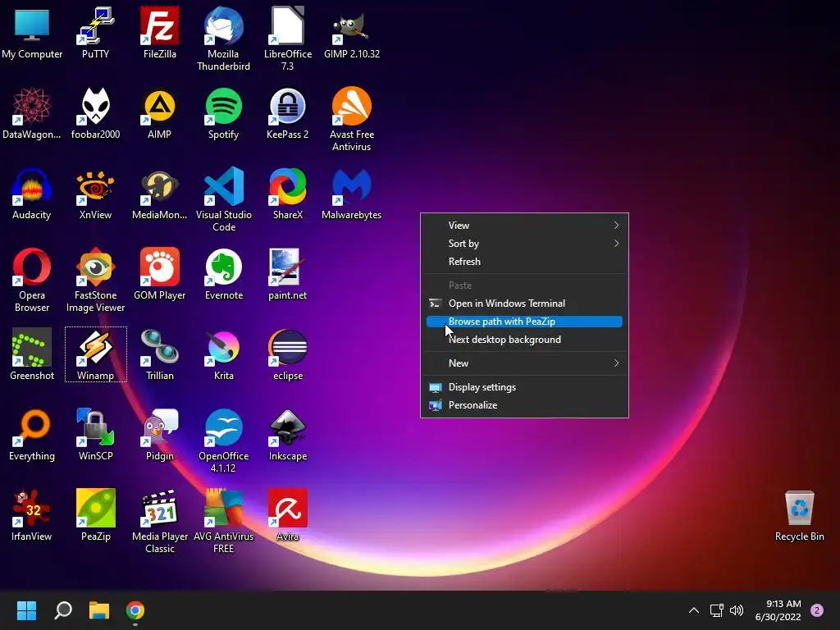Image resolution: width=840 pixels, height=630 pixels.
Task: Select the PuTTY shortcut
Action: pos(95,32)
